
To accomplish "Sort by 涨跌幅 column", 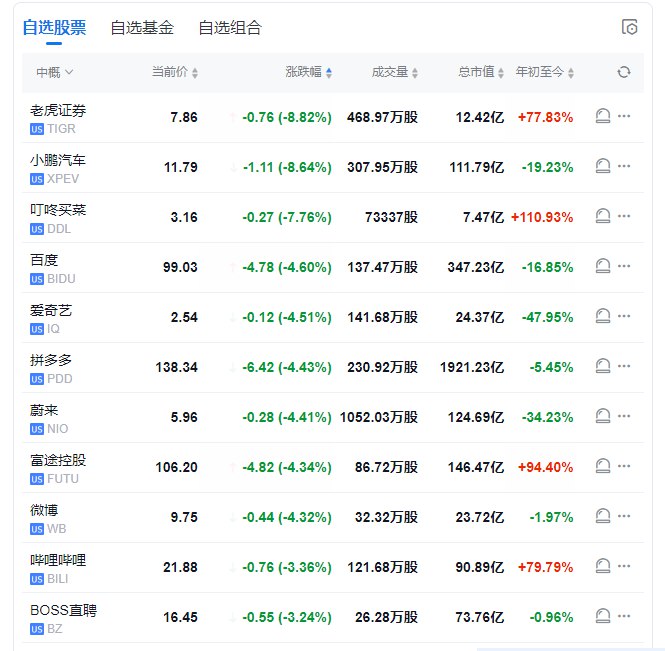I will click(x=308, y=72).
